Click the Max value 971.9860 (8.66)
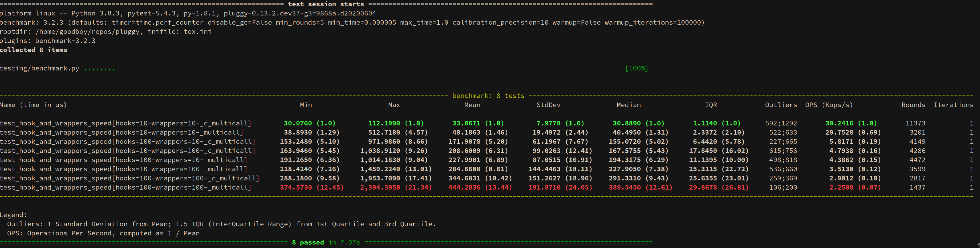980x248 pixels. pos(398,141)
